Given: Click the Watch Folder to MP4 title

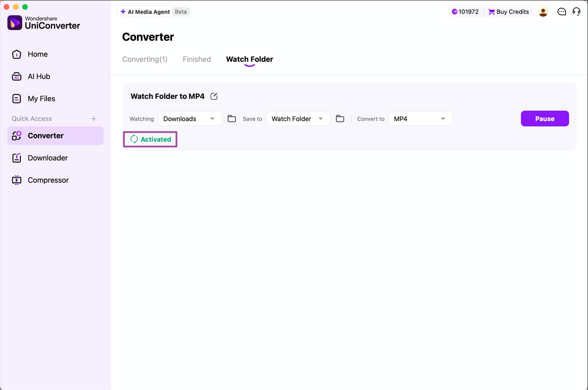Looking at the screenshot, I should coord(167,96).
